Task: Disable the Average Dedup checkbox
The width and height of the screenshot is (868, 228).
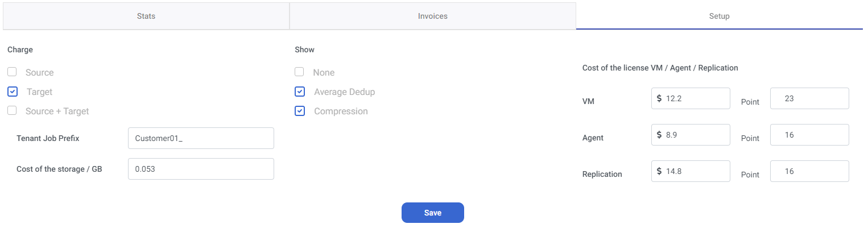Action: coord(300,92)
